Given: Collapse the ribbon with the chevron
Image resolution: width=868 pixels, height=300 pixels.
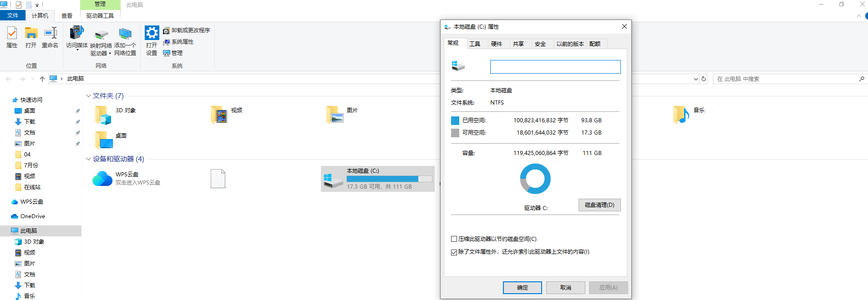Looking at the screenshot, I should click(x=859, y=16).
